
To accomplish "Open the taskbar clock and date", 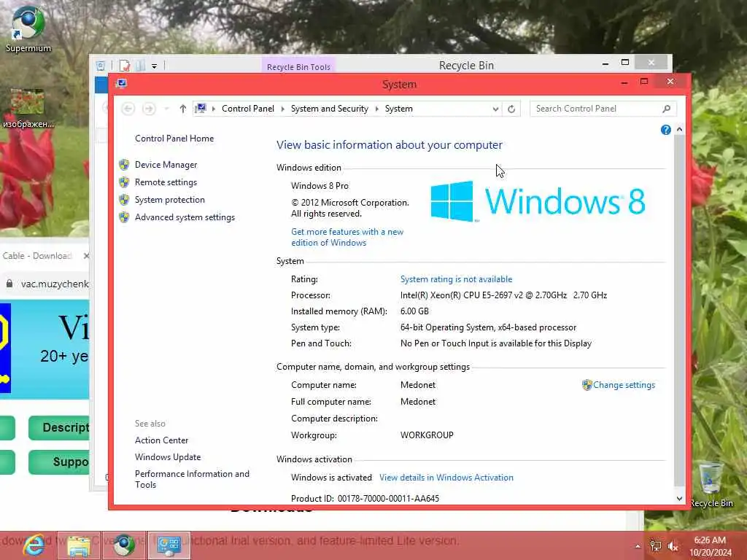I will click(x=710, y=546).
